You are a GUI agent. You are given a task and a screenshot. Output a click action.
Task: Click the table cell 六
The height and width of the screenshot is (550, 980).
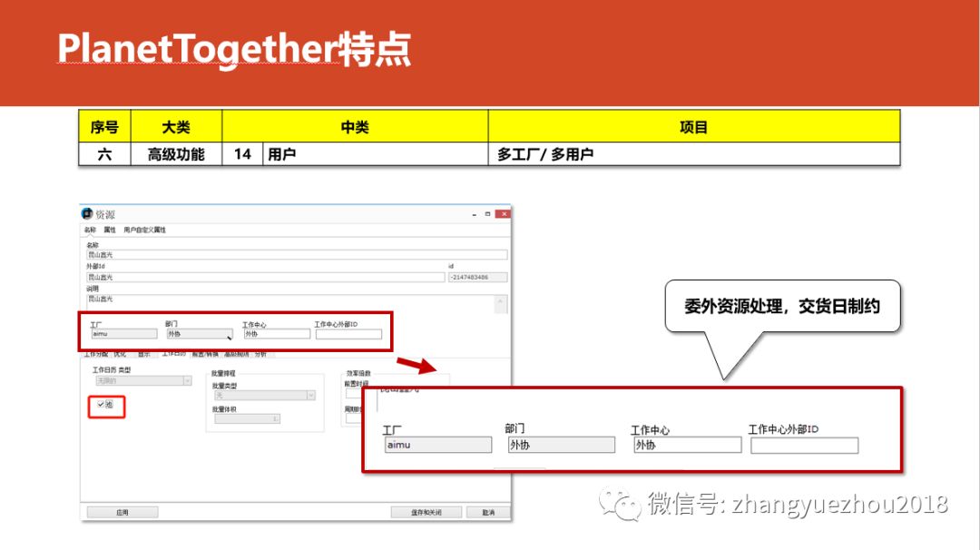[104, 154]
